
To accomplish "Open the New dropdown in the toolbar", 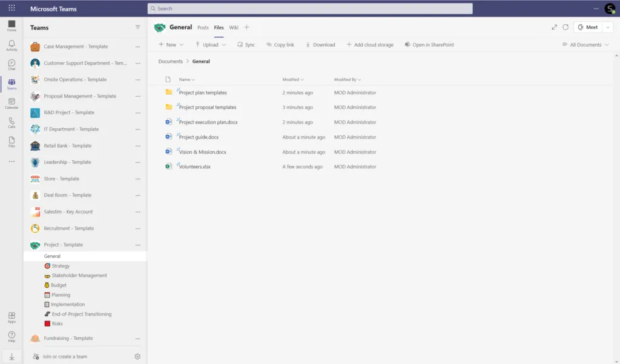I will (171, 45).
